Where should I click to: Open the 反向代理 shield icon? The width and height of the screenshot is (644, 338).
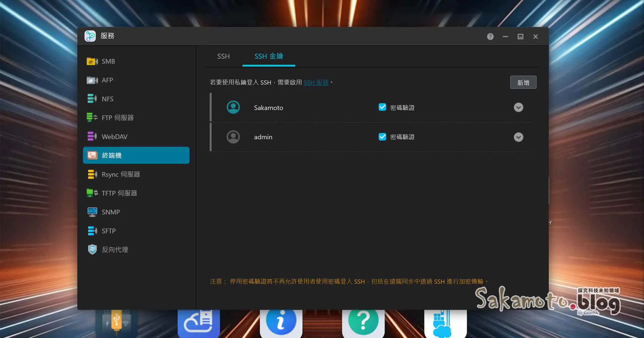pos(92,249)
